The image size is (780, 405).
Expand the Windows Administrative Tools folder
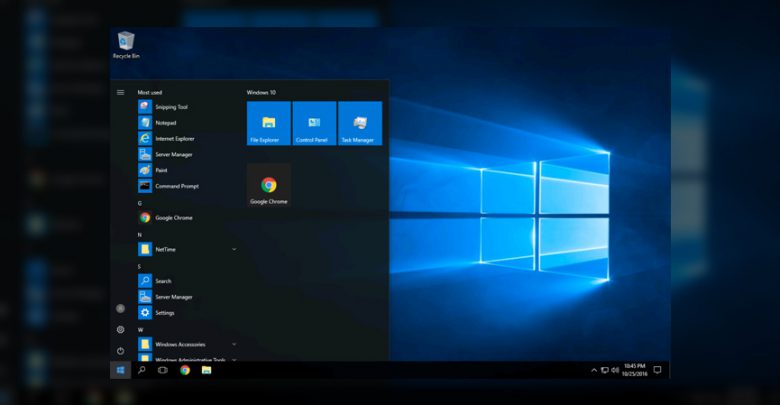coord(234,358)
